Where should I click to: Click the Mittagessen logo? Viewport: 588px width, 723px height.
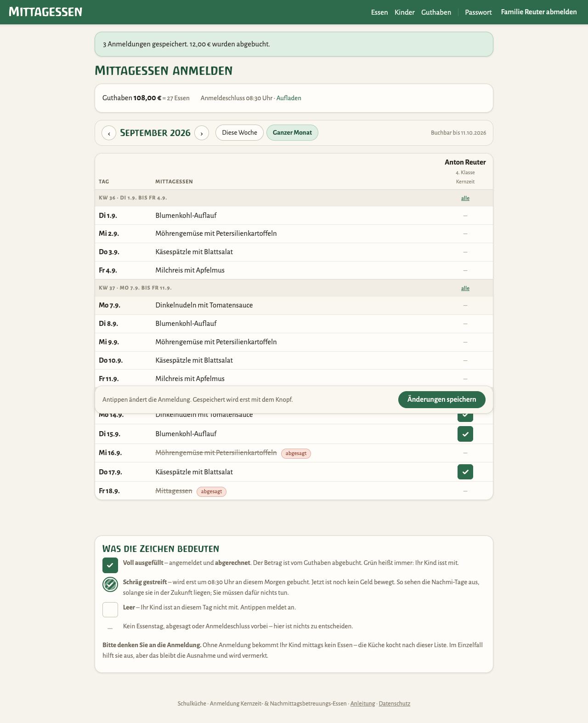tap(45, 12)
